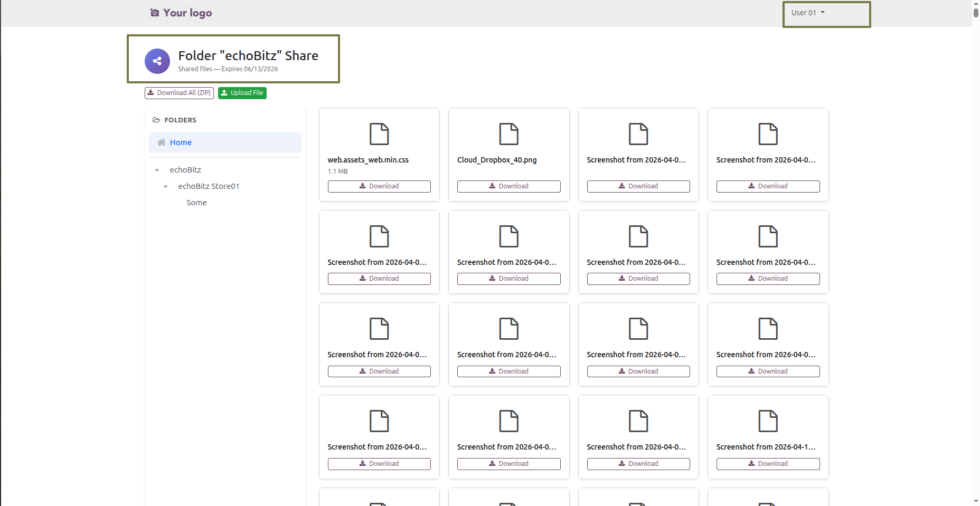Click the file icon for Screenshot from 2026-04-1…
The width and height of the screenshot is (980, 506).
click(x=768, y=421)
